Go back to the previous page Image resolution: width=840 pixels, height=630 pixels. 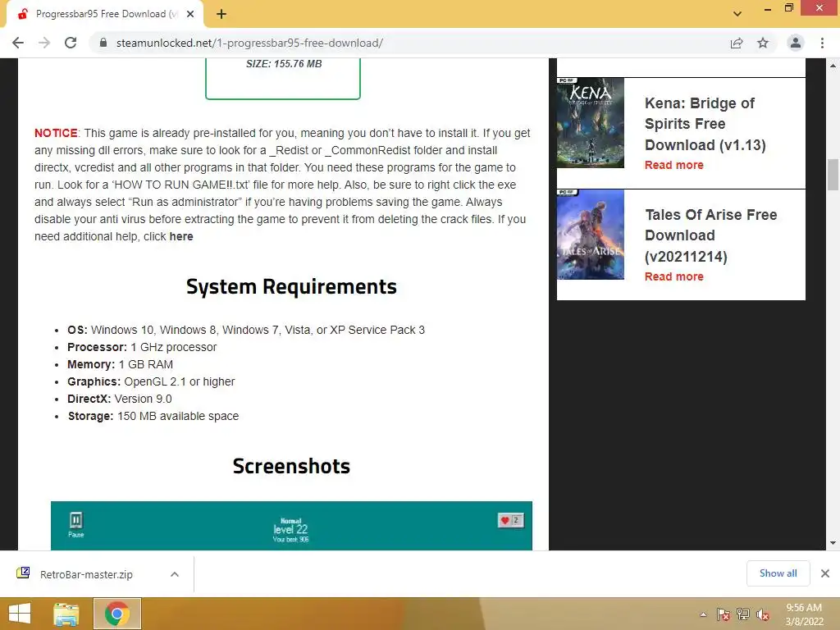[x=18, y=43]
